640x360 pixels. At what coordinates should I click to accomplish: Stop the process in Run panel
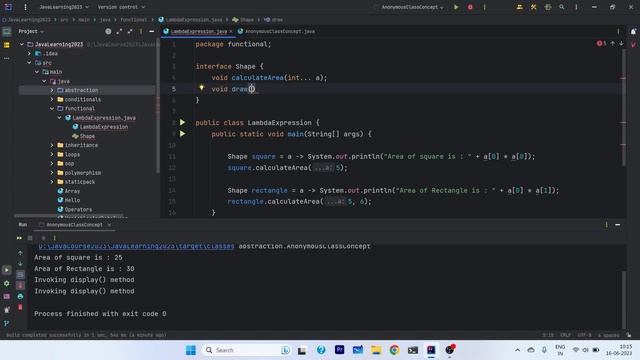(30, 238)
